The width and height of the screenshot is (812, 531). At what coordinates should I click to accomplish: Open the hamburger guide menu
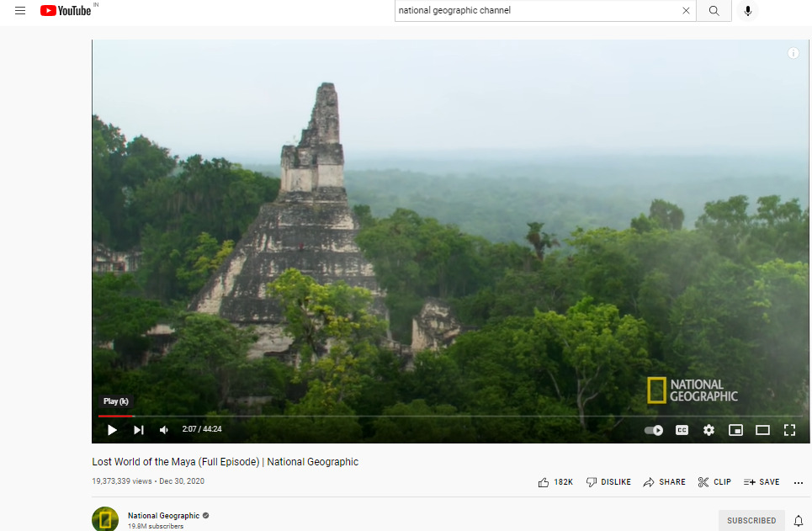click(20, 10)
